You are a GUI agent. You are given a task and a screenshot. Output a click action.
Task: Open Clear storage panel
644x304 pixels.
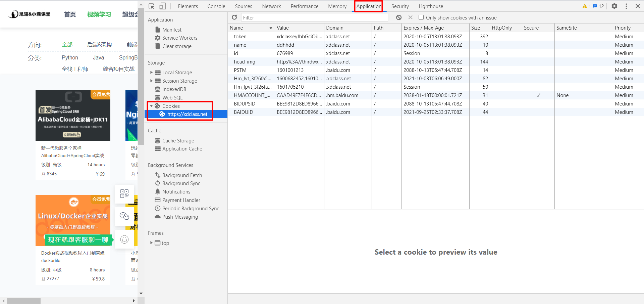[173, 46]
